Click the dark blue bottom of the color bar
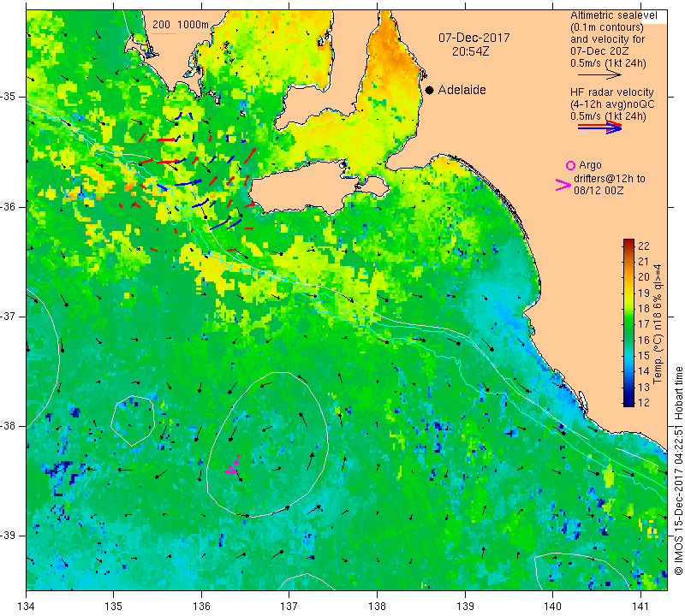Image resolution: width=685 pixels, height=616 pixels. pyautogui.click(x=628, y=403)
